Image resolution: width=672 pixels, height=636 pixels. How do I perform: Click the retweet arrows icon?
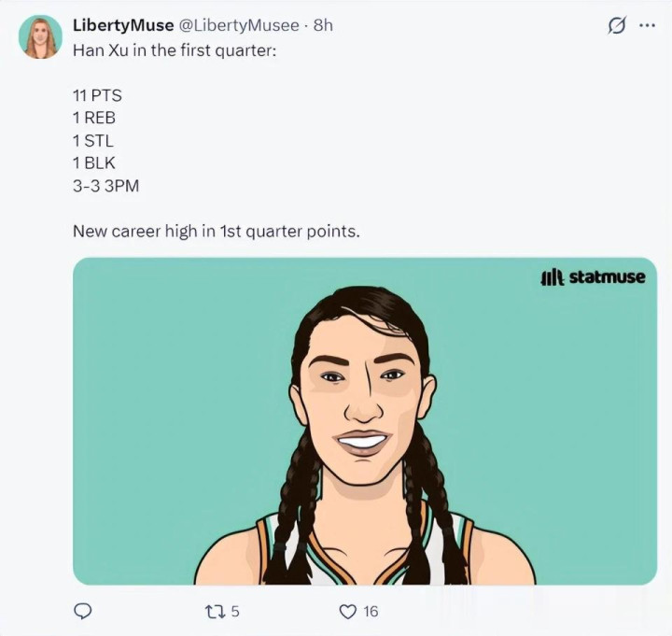[x=216, y=611]
